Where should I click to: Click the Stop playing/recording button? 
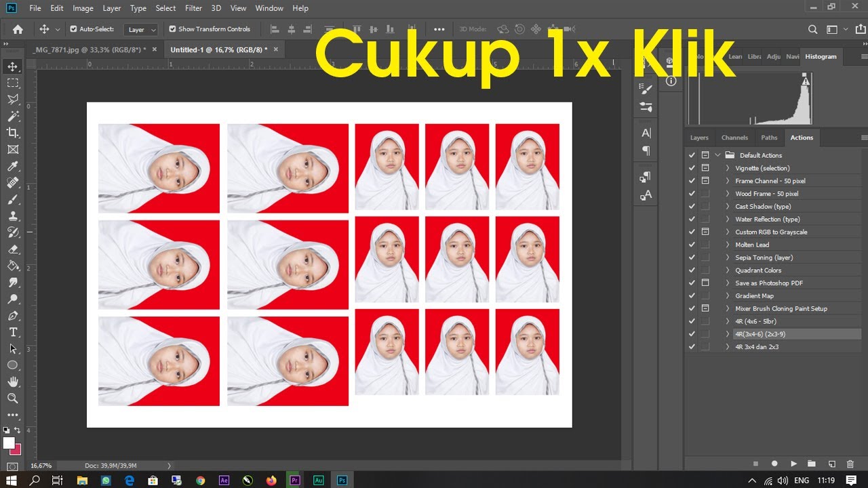[755, 464]
